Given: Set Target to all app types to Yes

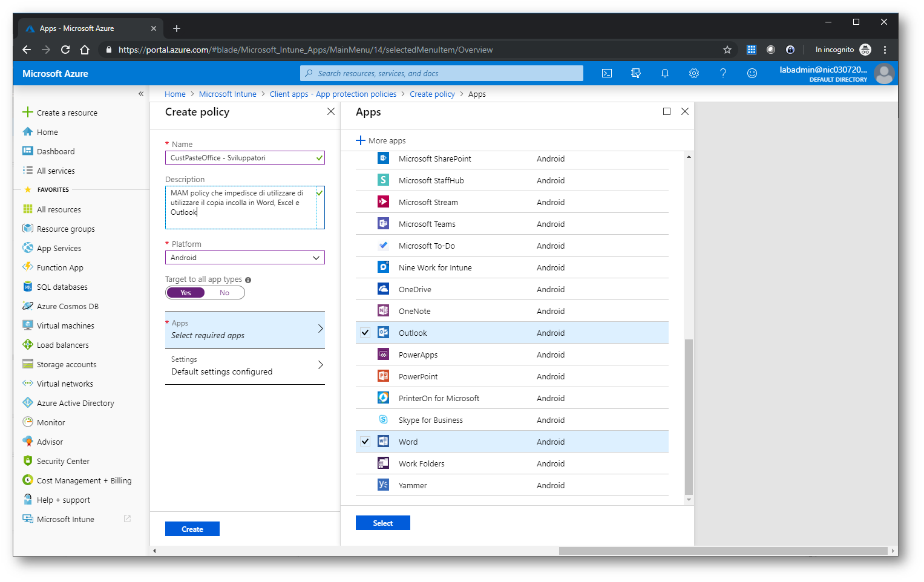Looking at the screenshot, I should 185,293.
